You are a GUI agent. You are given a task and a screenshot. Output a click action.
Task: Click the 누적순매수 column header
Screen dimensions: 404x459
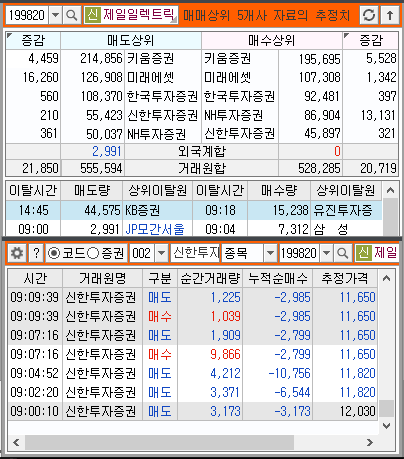tap(278, 279)
